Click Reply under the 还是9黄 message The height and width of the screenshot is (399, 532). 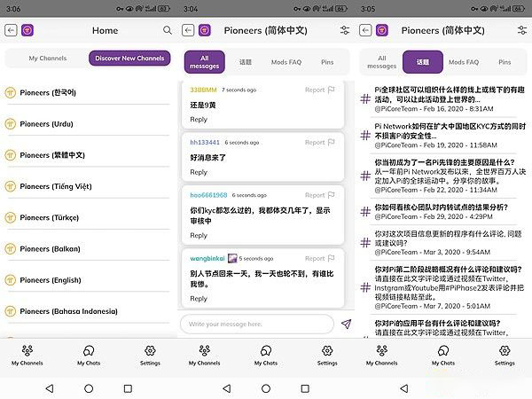pos(199,119)
